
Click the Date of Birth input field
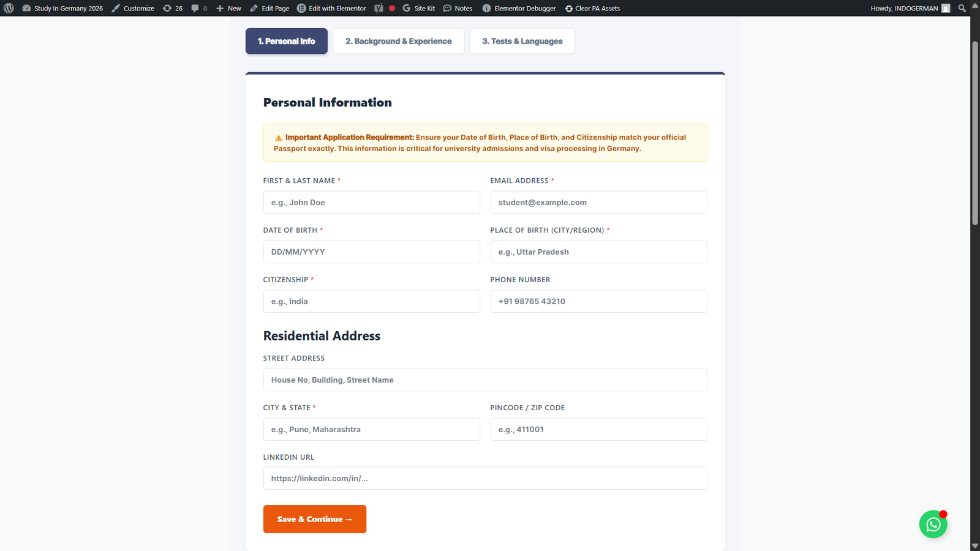coord(371,252)
